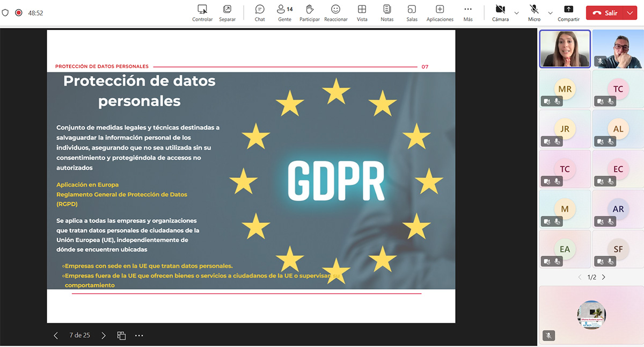Screen dimensions: 644x347
Task: Open the Salas breakout rooms panel
Action: (412, 13)
